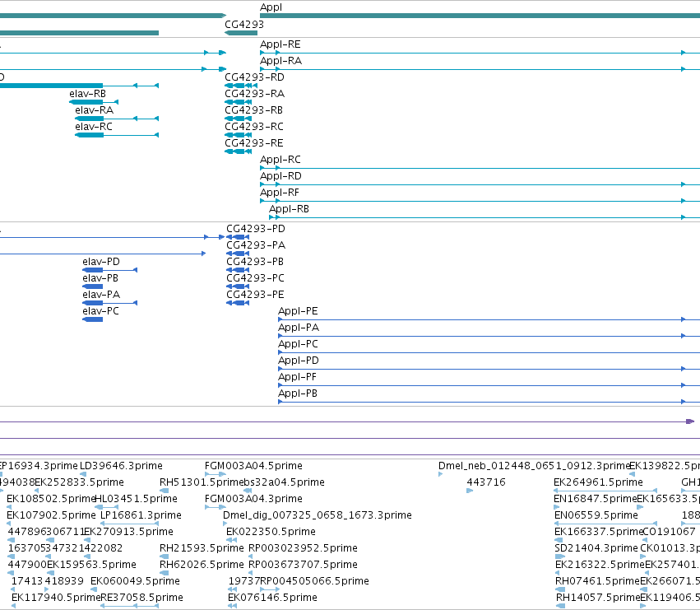Click the EK107902.5prime EST label
This screenshot has width=700, height=610.
(x=51, y=515)
